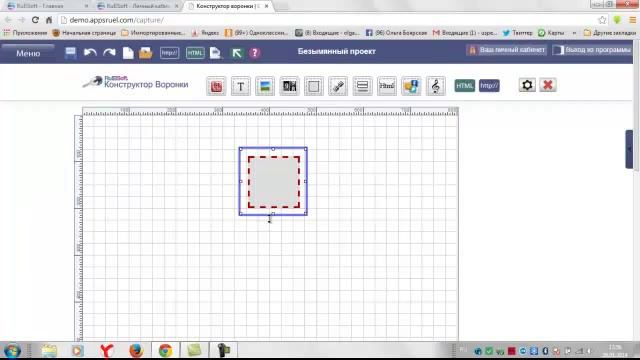This screenshot has height=360, width=640.
Task: Select the gray dashed-border block on canvas
Action: pyautogui.click(x=274, y=182)
